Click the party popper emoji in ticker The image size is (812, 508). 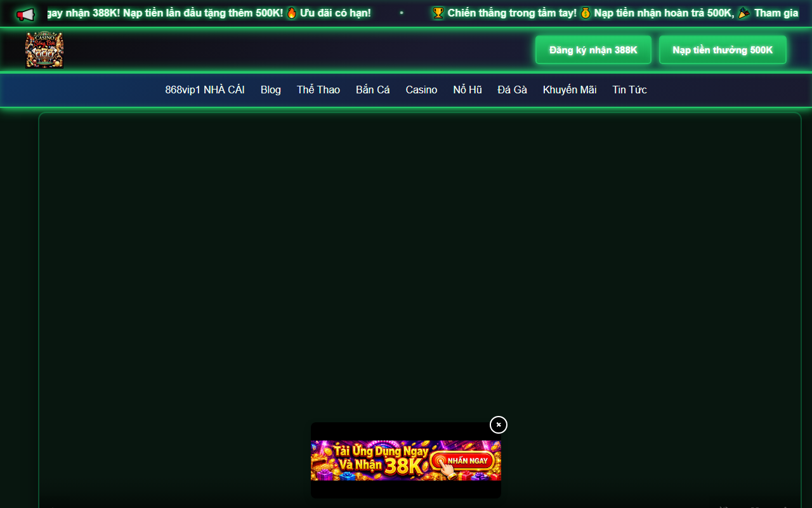(744, 13)
